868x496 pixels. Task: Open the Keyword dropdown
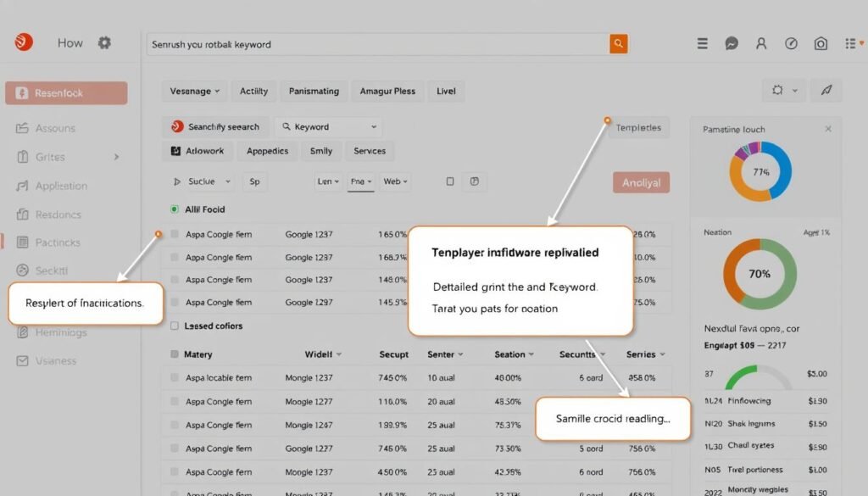click(329, 127)
